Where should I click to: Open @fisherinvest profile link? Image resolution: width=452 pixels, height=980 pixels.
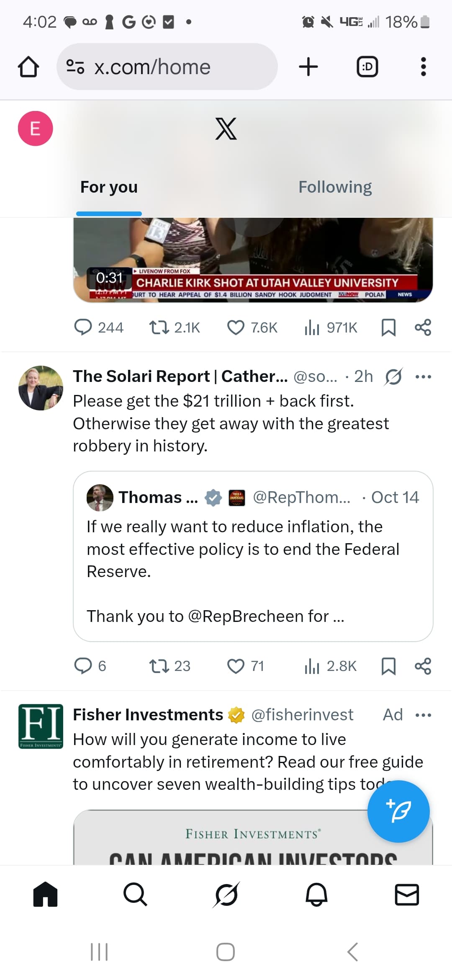click(x=302, y=715)
